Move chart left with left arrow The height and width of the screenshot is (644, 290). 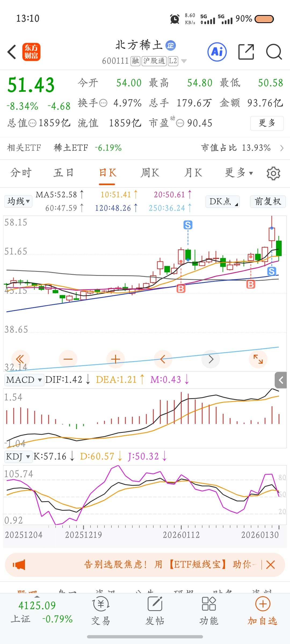click(x=163, y=359)
